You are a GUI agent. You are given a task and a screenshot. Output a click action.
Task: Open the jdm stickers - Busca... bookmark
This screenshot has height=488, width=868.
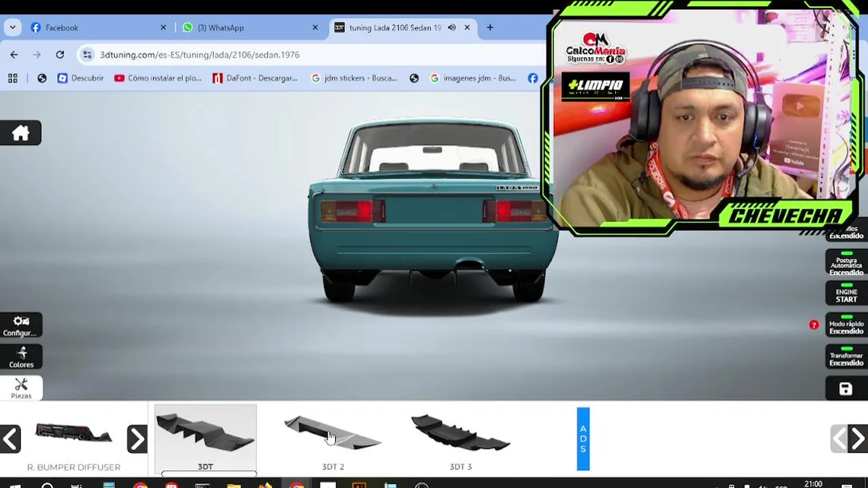click(354, 78)
